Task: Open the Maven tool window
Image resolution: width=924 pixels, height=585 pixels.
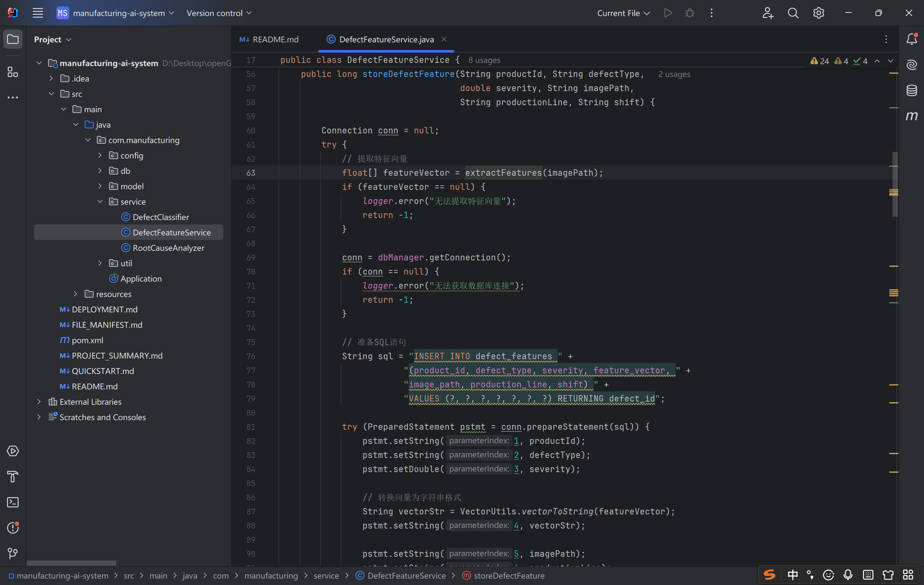Action: [x=911, y=116]
